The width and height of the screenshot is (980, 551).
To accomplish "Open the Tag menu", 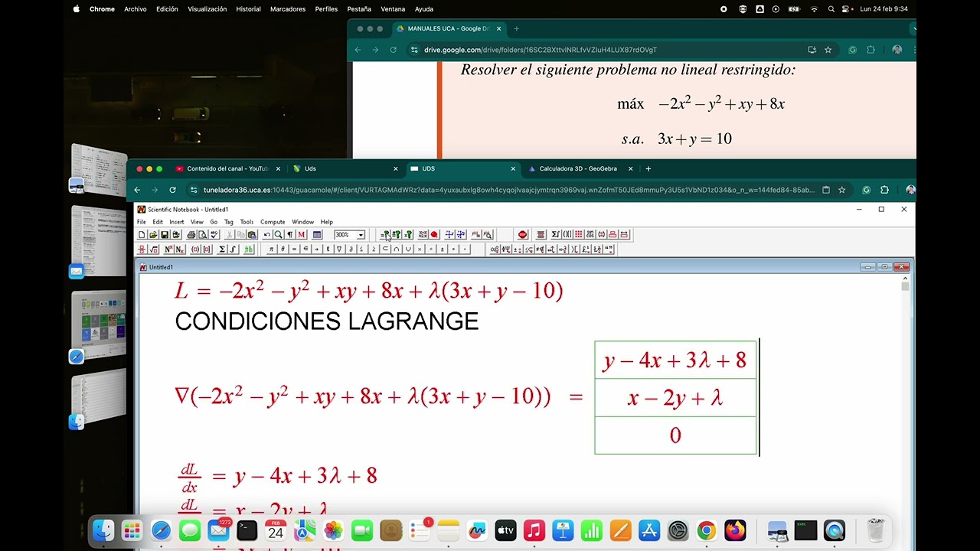I will tap(229, 222).
